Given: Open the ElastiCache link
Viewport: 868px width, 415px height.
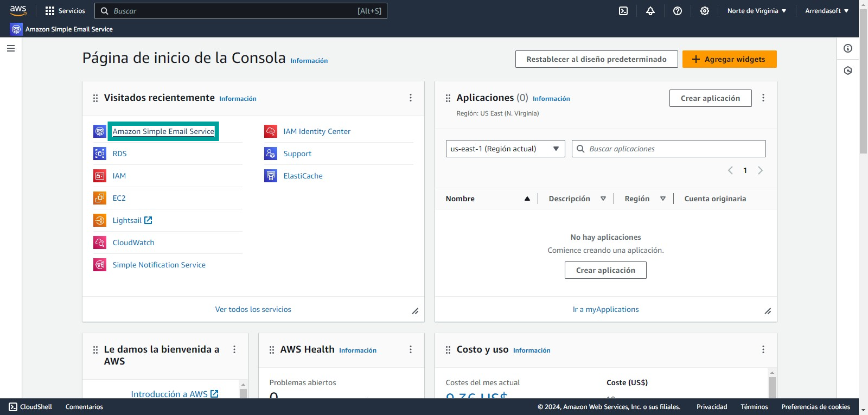Looking at the screenshot, I should [x=303, y=176].
